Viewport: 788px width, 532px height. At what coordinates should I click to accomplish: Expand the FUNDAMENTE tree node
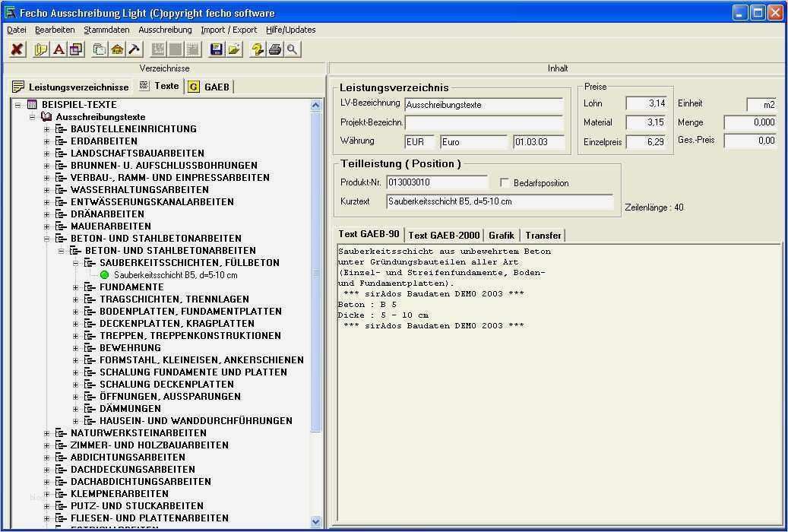pos(75,287)
